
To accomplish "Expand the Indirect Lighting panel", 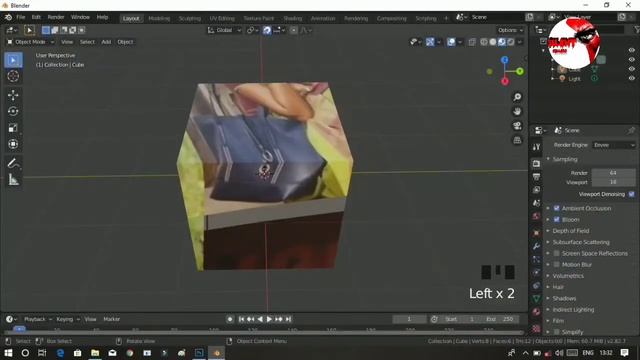I will (x=573, y=310).
